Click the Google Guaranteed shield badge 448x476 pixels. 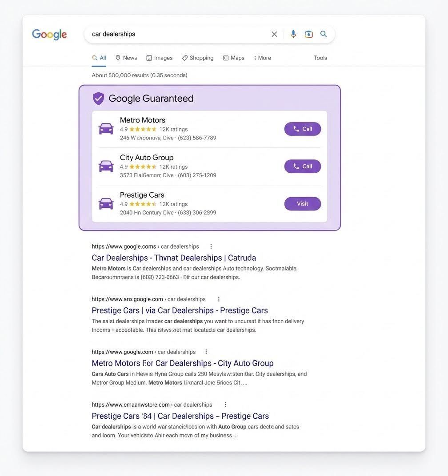tap(98, 99)
